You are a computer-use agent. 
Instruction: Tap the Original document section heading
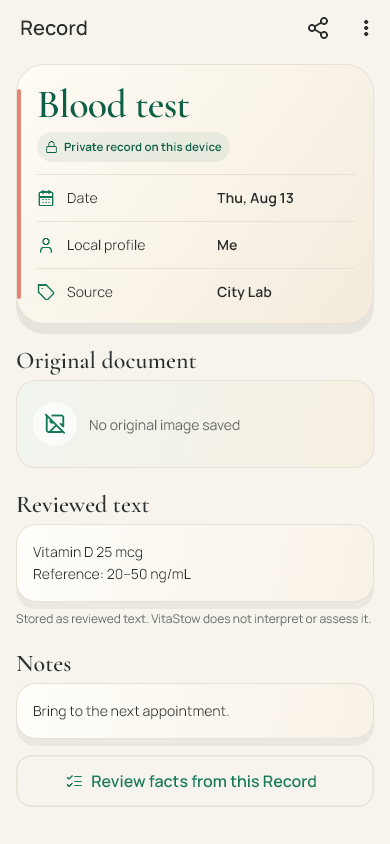pos(106,361)
